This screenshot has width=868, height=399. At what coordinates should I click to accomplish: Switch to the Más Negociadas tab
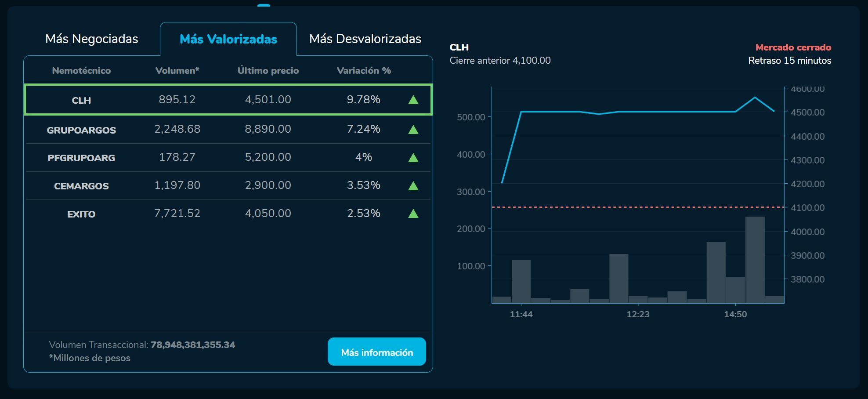[92, 39]
